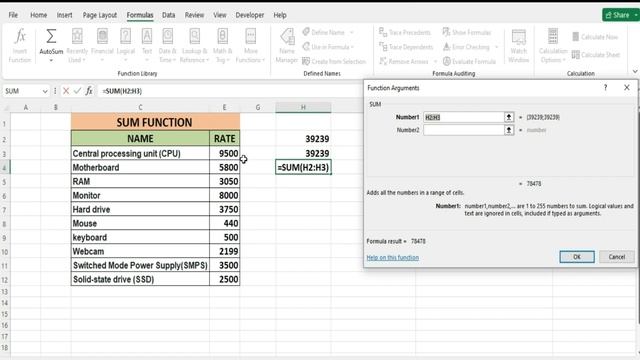Open the Name Manager icon
Screen dimensions: 640x360
(287, 36)
